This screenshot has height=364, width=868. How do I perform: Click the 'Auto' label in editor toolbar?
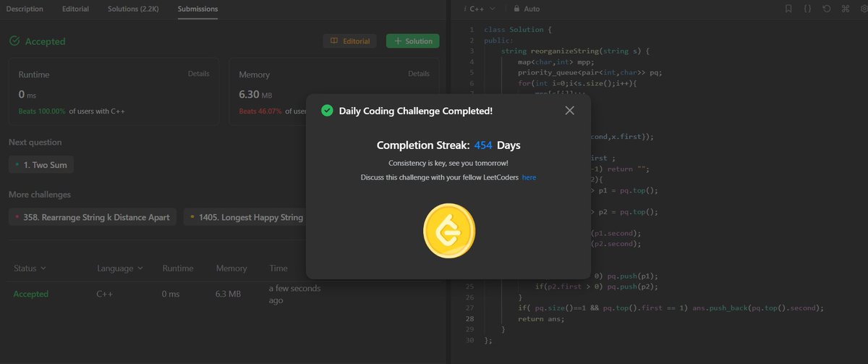pos(532,9)
